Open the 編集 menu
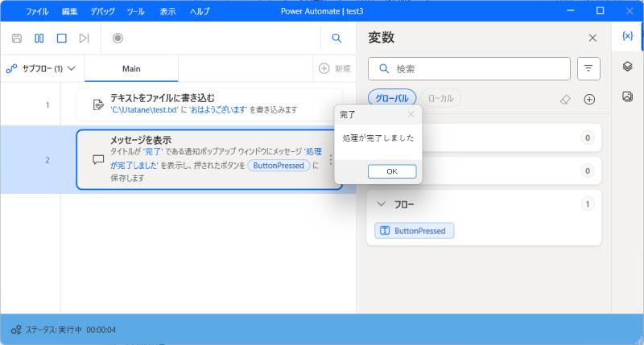The image size is (644, 345). click(69, 11)
